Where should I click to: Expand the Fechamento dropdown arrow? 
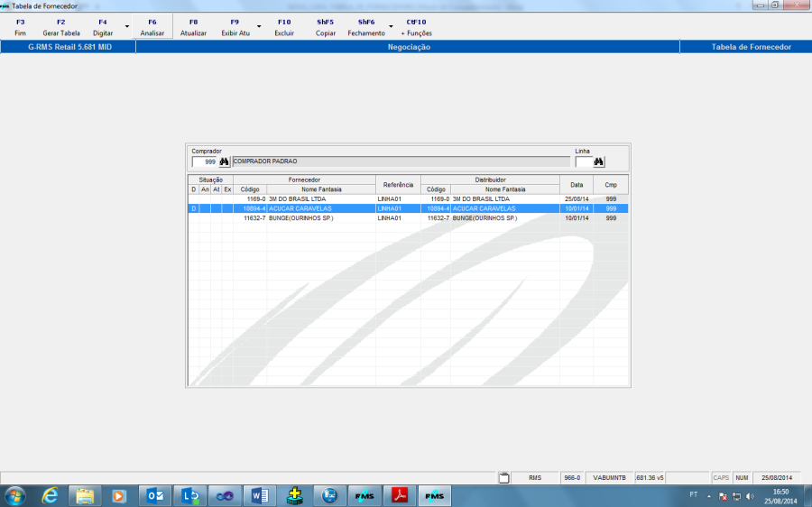pos(391,27)
